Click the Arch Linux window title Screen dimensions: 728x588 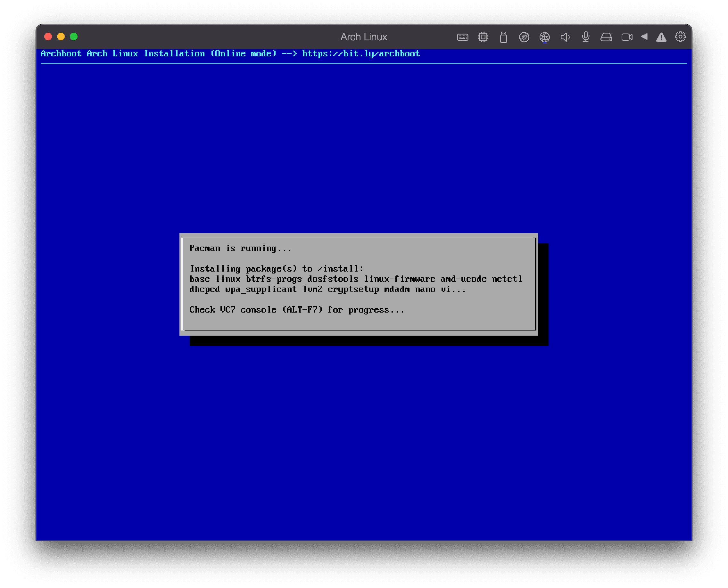[364, 37]
